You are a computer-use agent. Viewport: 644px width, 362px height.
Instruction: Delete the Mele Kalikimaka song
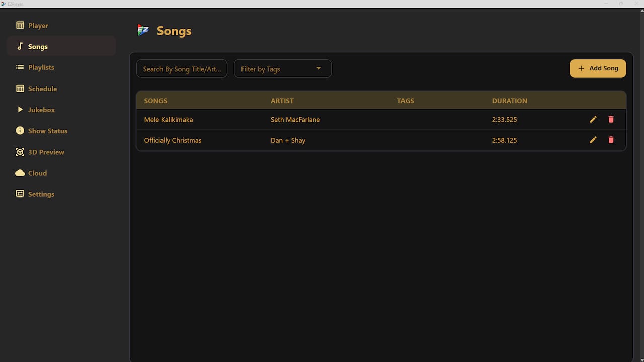[611, 119]
